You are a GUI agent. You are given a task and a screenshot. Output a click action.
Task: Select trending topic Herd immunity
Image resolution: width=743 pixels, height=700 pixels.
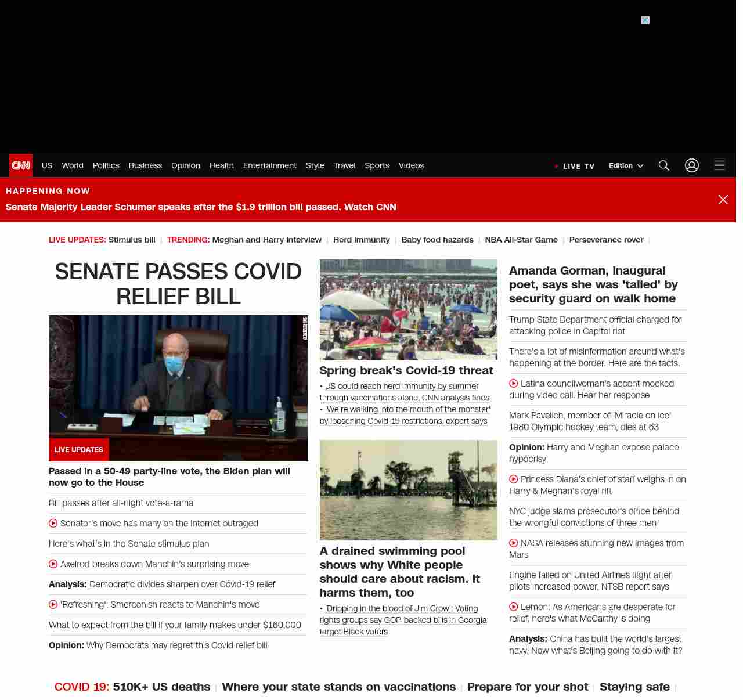point(361,240)
